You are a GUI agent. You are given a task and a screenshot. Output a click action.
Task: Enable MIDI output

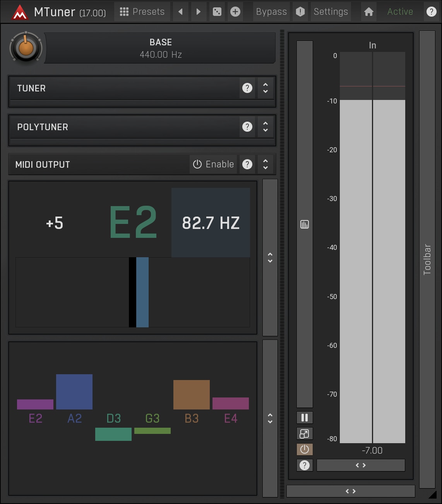[x=214, y=164]
